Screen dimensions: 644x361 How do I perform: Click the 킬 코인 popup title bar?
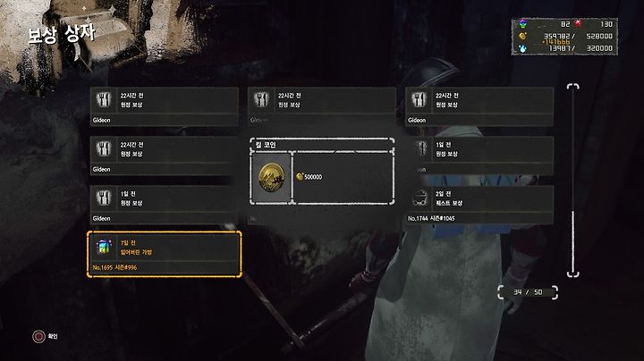[322, 145]
